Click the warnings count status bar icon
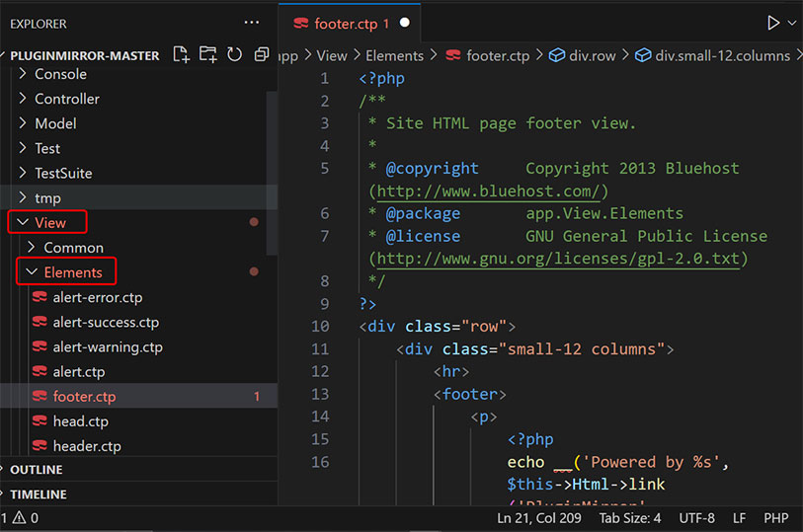The height and width of the screenshot is (532, 803). click(x=20, y=517)
